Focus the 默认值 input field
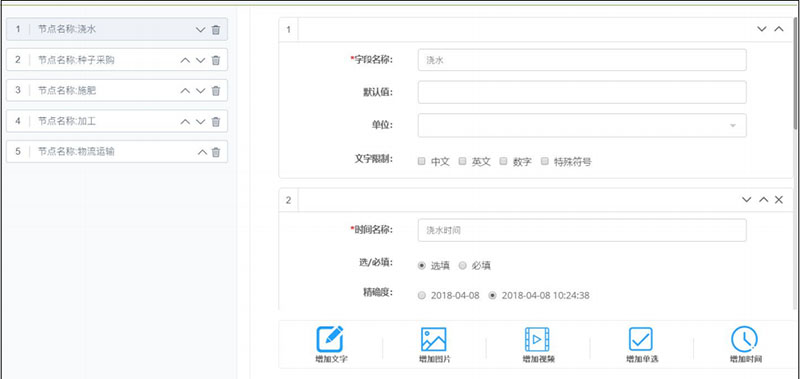Viewport: 800px width, 379px height. click(582, 92)
